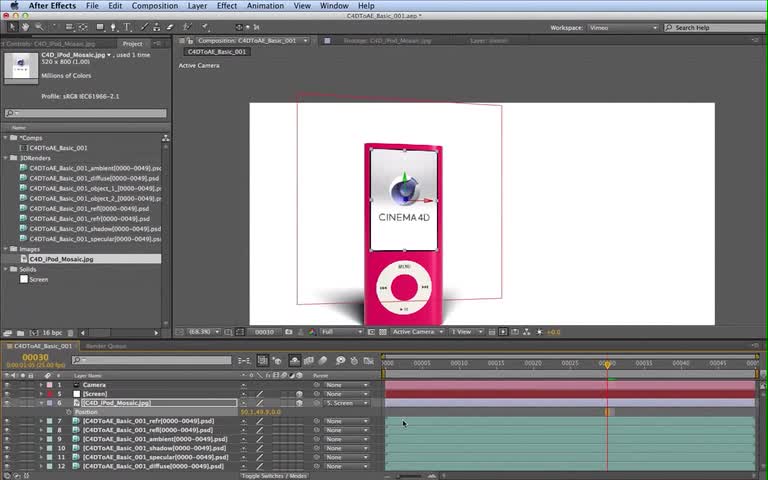The width and height of the screenshot is (768, 480).
Task: Open the comp flowchart icon in viewer
Action: coord(527,332)
